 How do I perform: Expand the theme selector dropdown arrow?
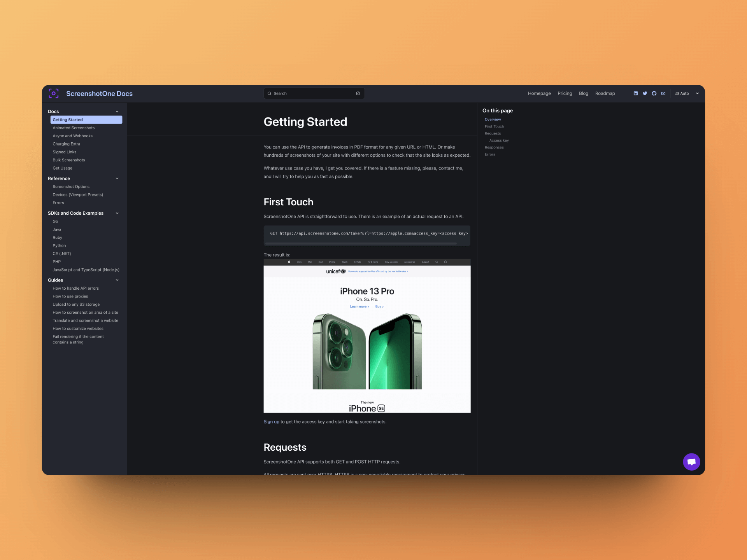point(697,93)
